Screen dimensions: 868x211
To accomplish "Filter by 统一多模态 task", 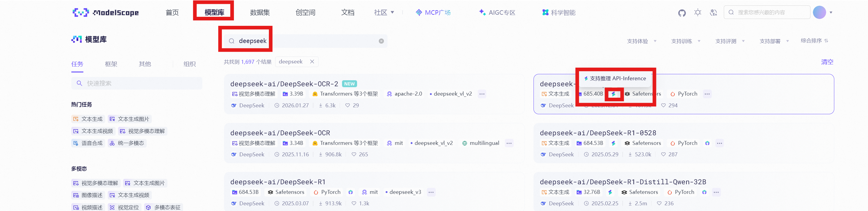I will (127, 143).
